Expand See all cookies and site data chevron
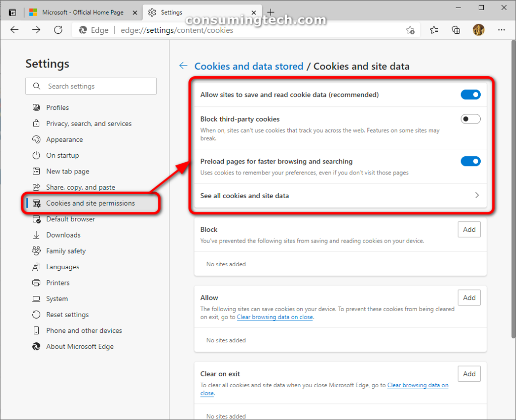This screenshot has height=420, width=516. 477,195
